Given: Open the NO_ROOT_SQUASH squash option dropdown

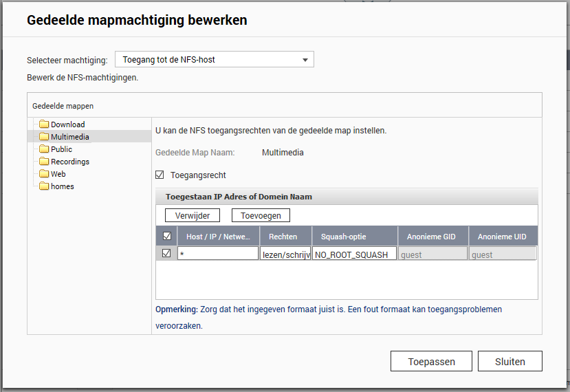Looking at the screenshot, I should pyautogui.click(x=354, y=254).
